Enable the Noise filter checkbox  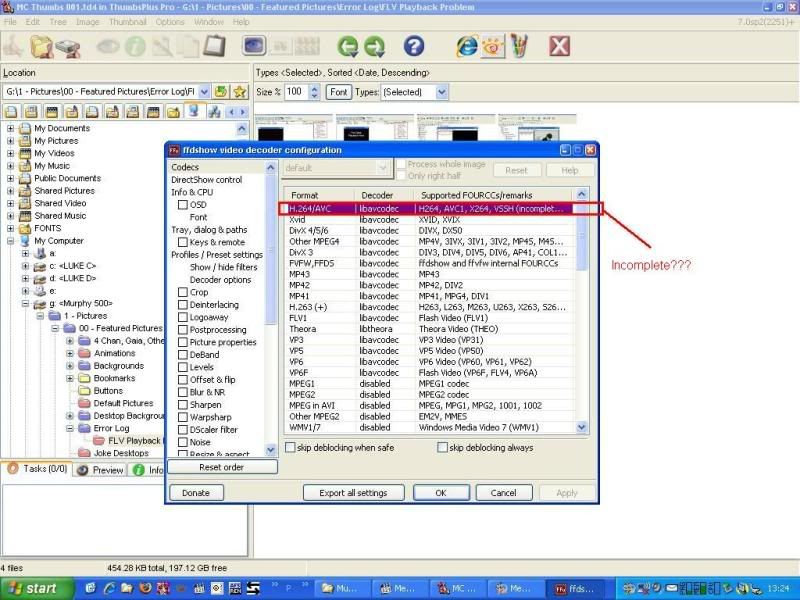click(x=183, y=442)
